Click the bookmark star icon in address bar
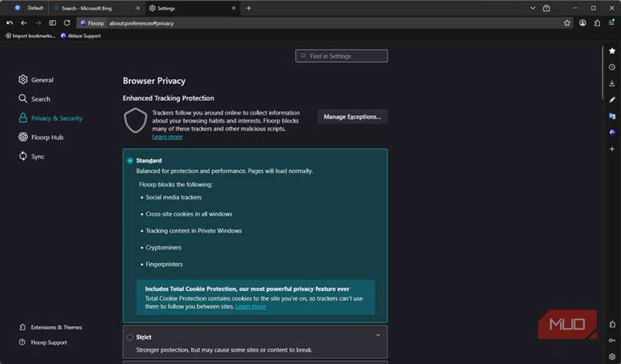 tap(567, 23)
